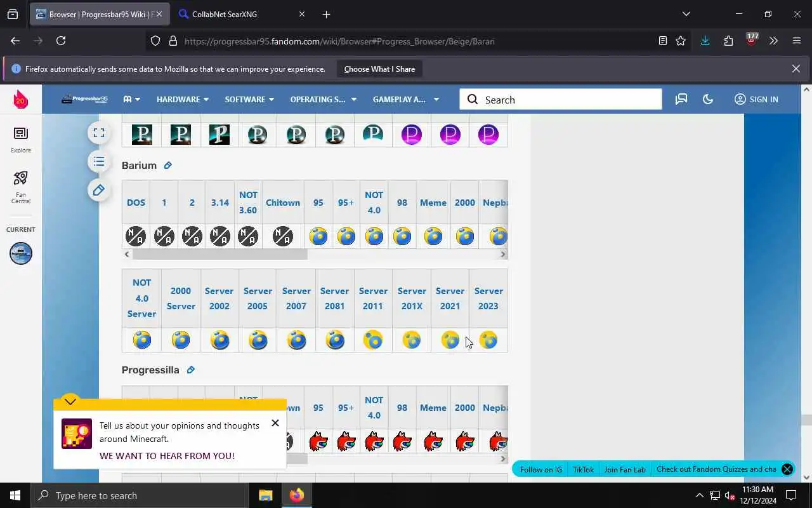Click Join Fan Lab link
This screenshot has height=508, width=812.
pos(625,469)
